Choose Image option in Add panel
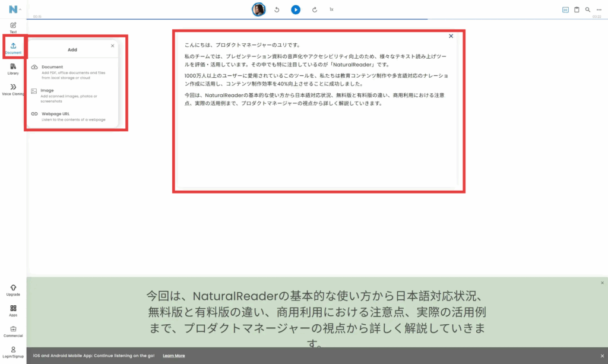This screenshot has width=608, height=364. coord(72,96)
